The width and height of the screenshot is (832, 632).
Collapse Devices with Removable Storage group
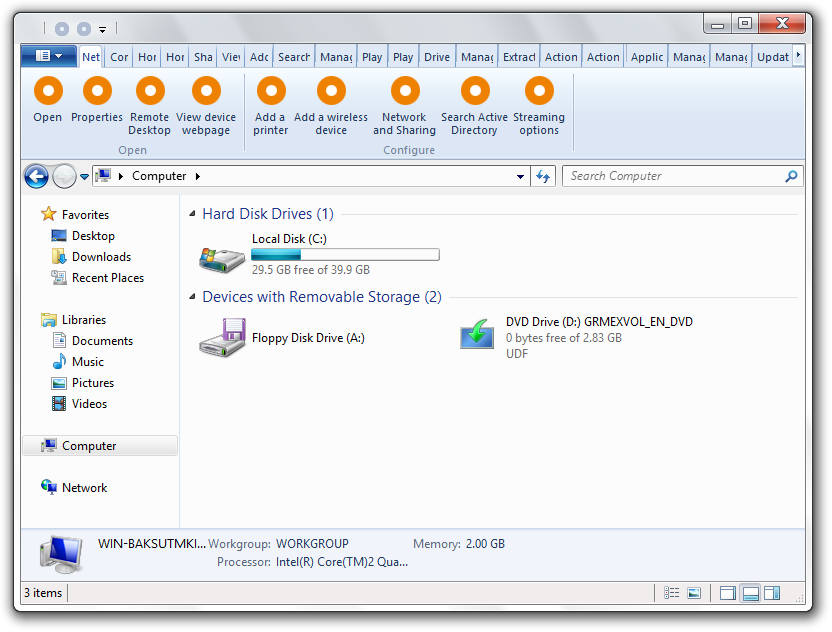pos(192,297)
